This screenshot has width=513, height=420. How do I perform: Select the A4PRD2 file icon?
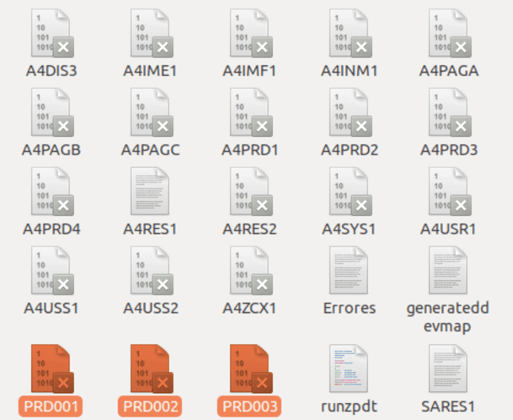[349, 112]
